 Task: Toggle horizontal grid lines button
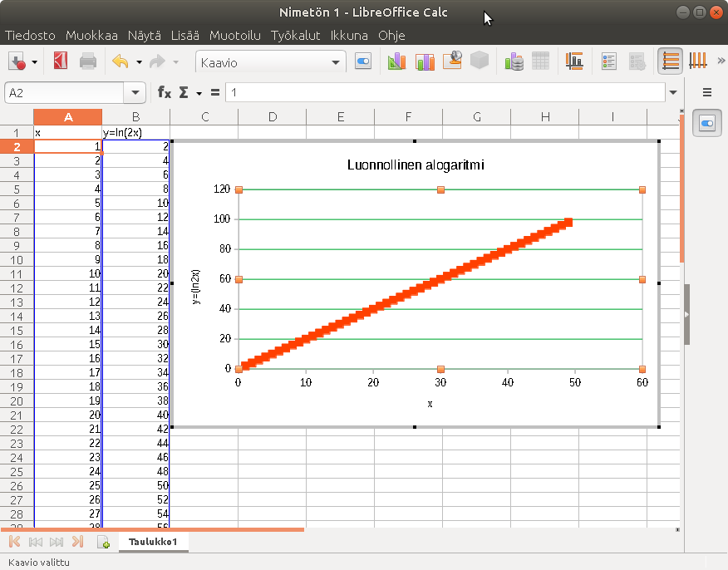[670, 61]
